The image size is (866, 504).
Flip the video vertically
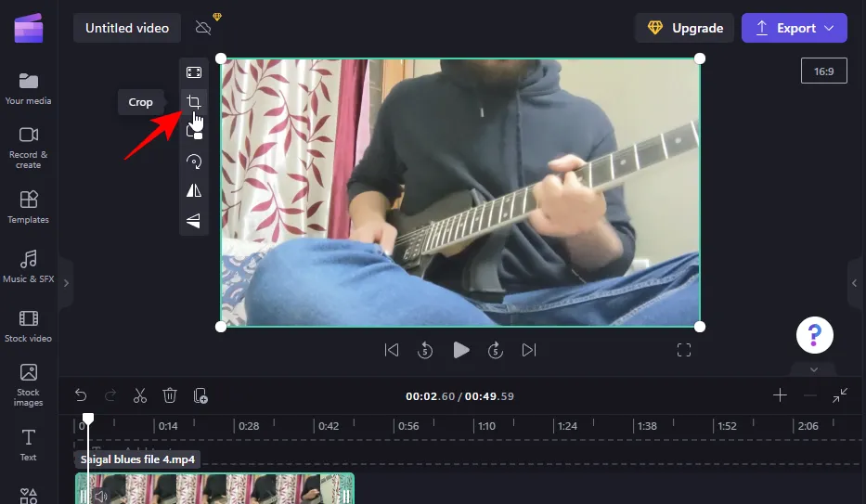point(193,220)
